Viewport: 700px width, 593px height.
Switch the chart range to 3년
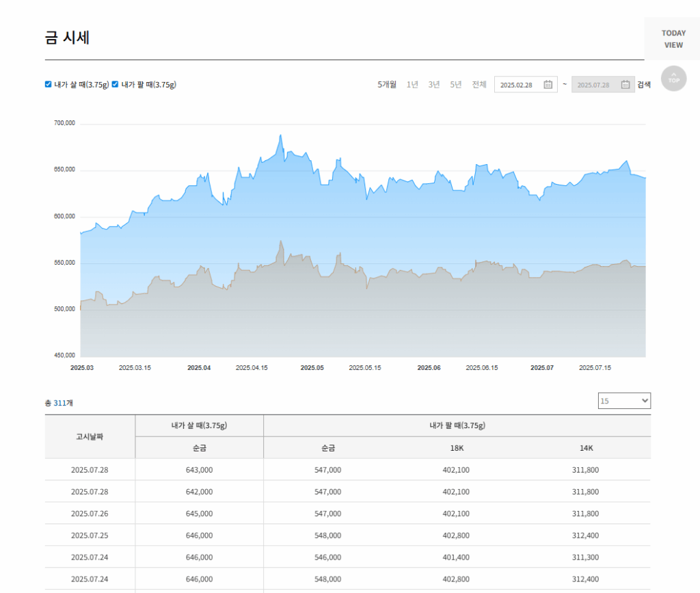(434, 85)
